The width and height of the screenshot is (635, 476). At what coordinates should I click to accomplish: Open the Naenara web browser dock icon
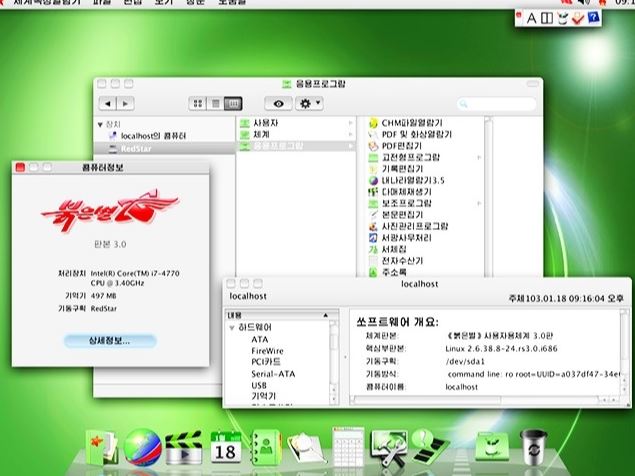pyautogui.click(x=141, y=444)
